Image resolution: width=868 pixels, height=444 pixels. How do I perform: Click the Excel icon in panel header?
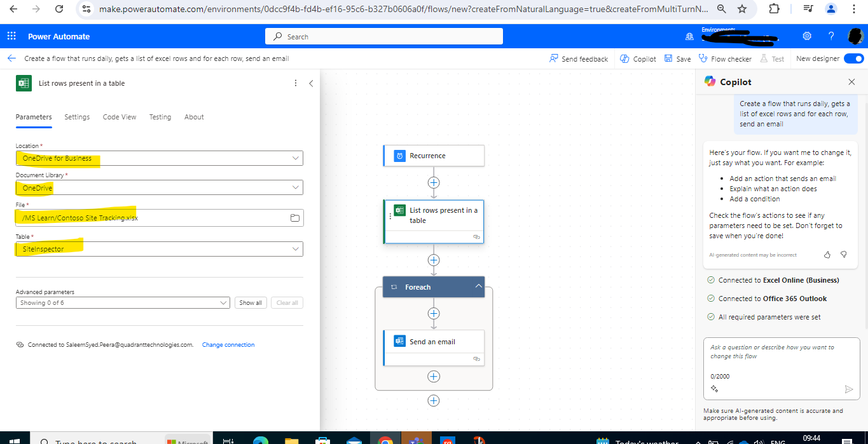click(x=24, y=83)
